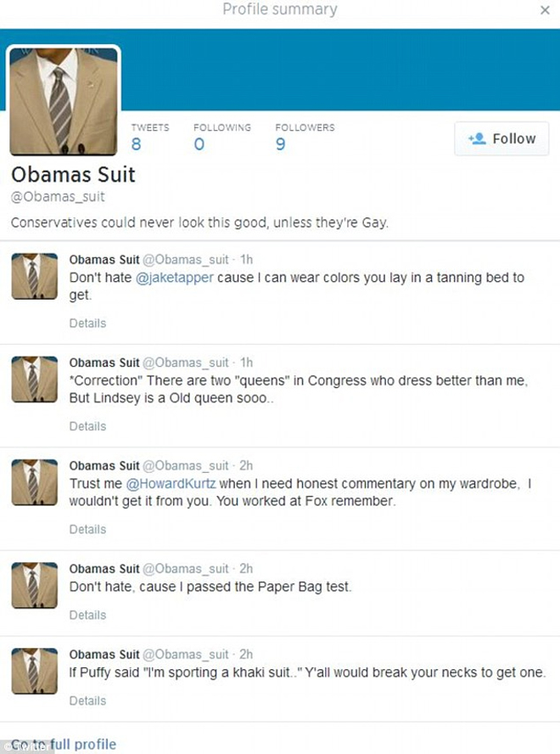Close the Profile summary dialog
This screenshot has width=560, height=754.
(545, 11)
